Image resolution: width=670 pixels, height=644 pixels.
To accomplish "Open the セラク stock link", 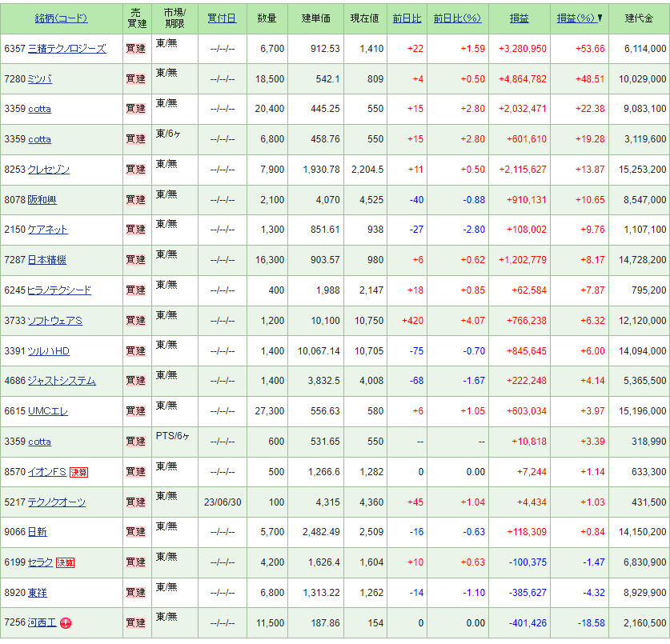I will click(x=41, y=562).
